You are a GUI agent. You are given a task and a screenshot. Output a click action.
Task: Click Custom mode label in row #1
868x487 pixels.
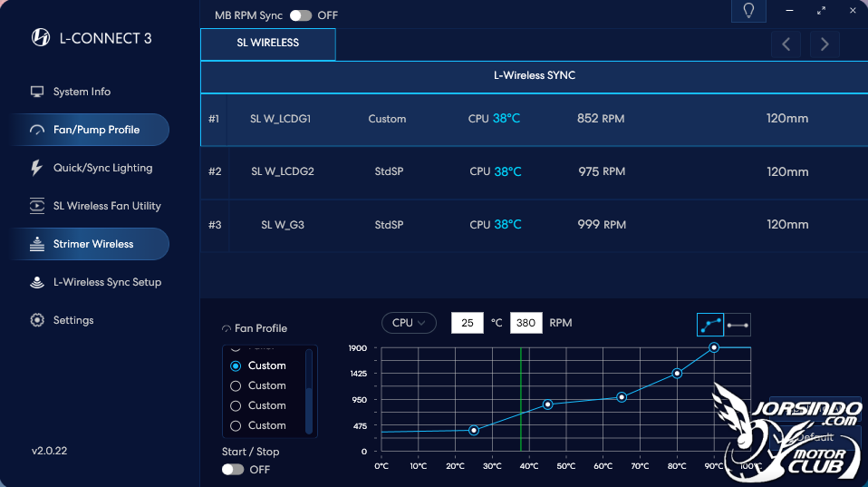(387, 119)
